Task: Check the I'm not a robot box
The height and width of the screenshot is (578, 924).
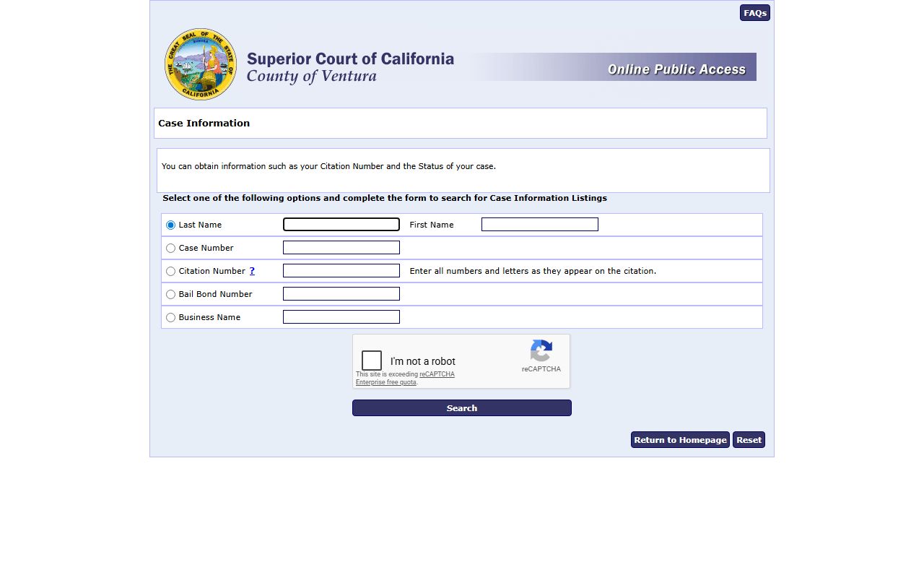Action: [372, 361]
